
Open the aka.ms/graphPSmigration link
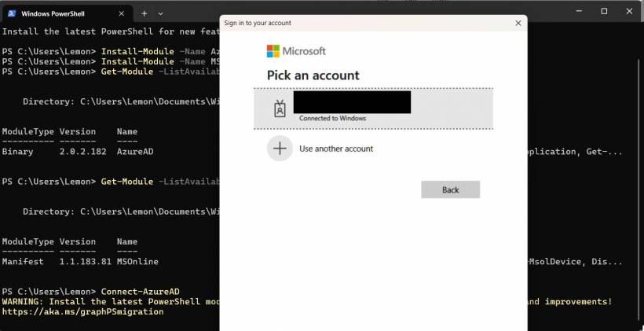82,311
